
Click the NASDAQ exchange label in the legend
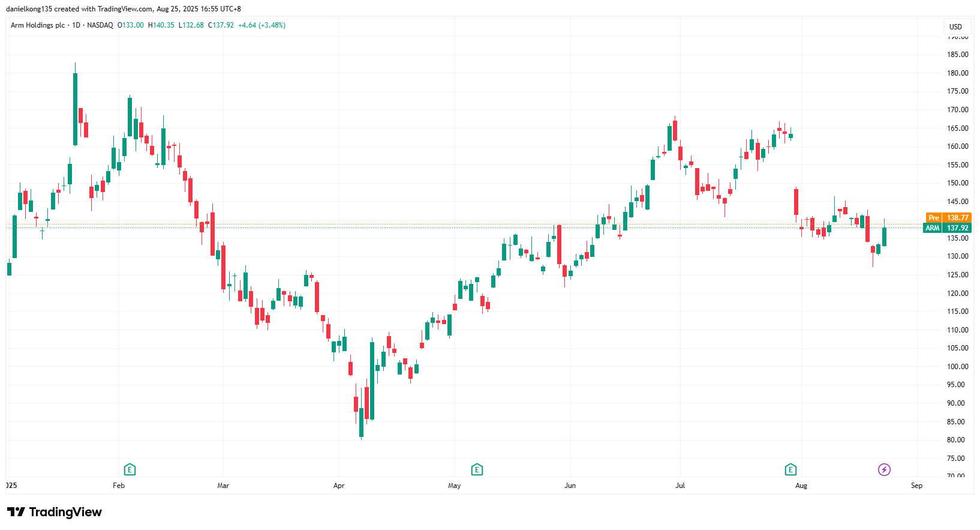[x=100, y=25]
